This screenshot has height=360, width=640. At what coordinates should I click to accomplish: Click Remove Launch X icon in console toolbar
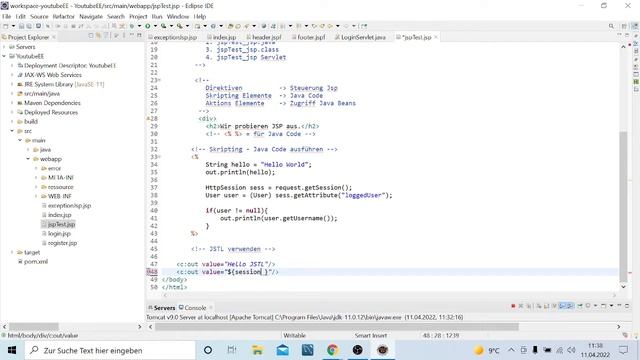[x=521, y=306]
